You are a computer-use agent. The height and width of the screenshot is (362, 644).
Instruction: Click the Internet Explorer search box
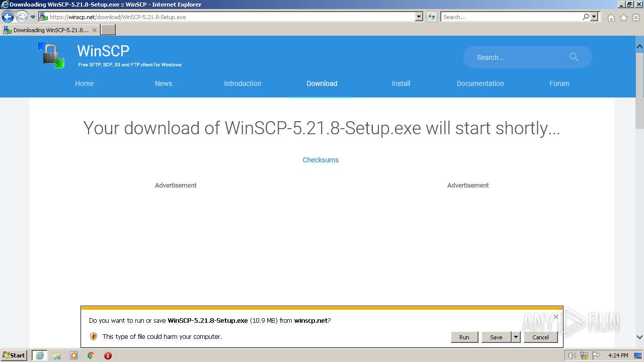point(511,17)
